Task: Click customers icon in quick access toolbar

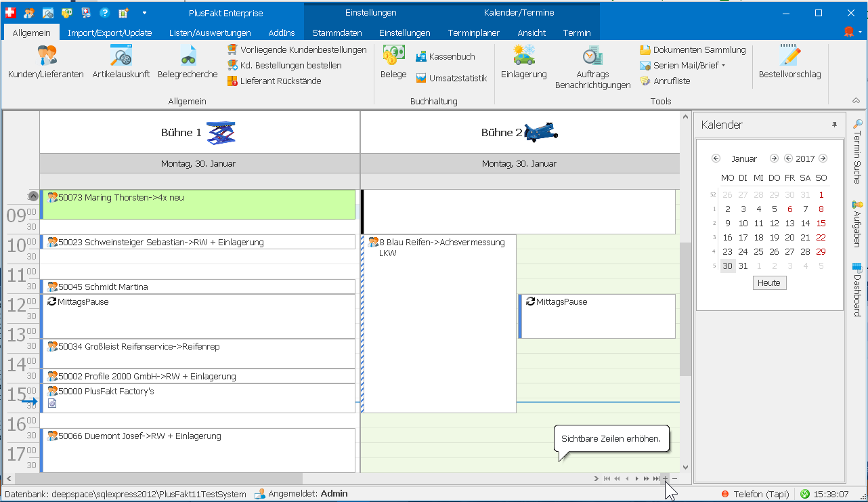Action: click(29, 13)
